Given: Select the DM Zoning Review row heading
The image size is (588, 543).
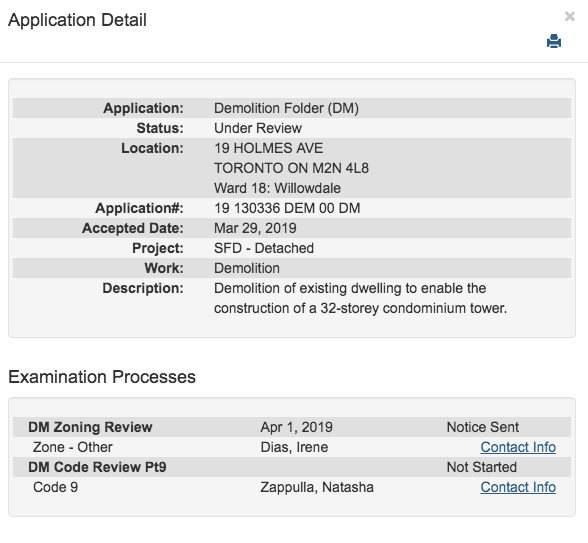Looking at the screenshot, I should click(x=90, y=427).
